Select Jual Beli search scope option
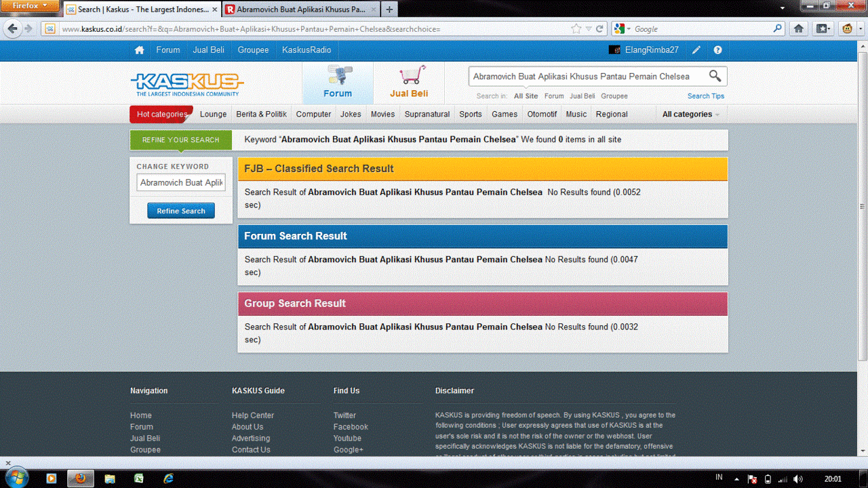 pos(583,96)
